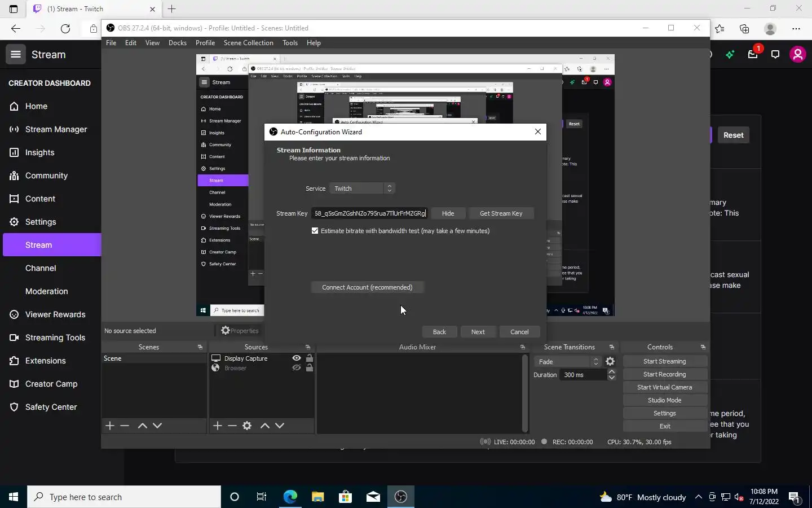Toggle Browser source lock icon

[310, 368]
